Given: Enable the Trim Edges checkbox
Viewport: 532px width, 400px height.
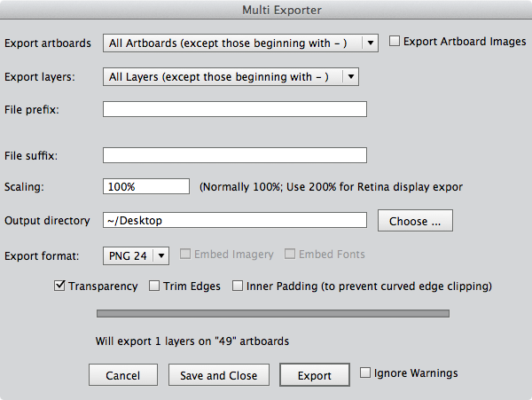Looking at the screenshot, I should (x=154, y=286).
